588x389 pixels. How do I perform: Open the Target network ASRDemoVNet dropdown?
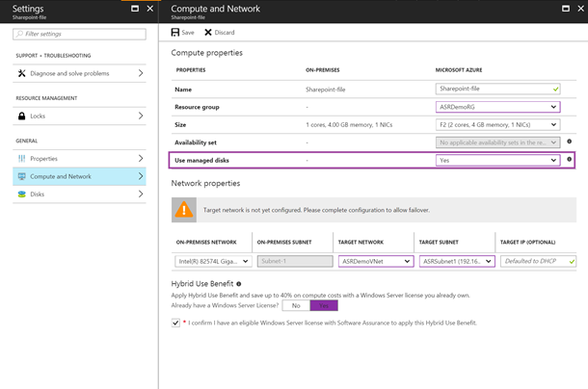click(376, 261)
